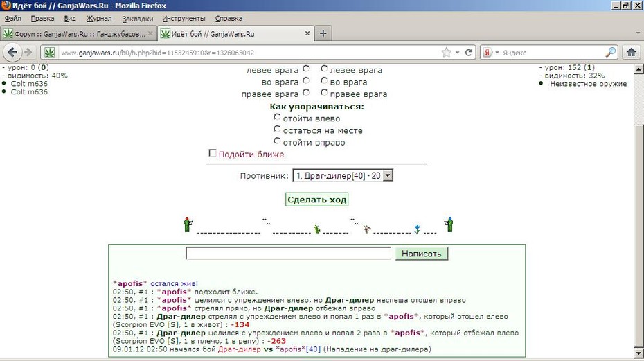Click the '-263' damage value
This screenshot has height=361, width=644.
276,341
